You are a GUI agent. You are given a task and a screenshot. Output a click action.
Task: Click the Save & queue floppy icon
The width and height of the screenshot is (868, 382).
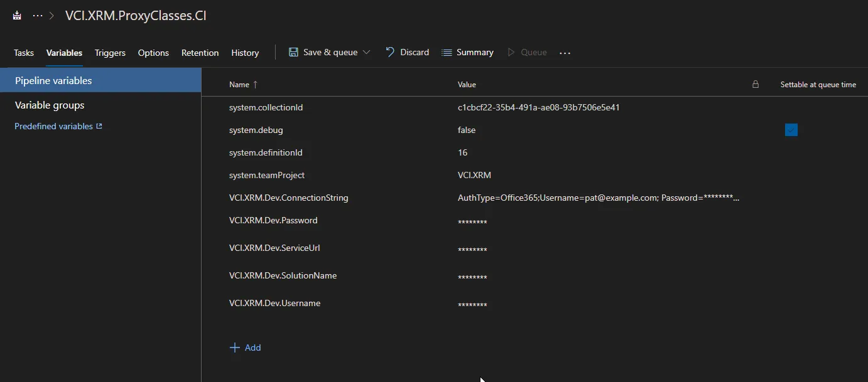point(293,52)
